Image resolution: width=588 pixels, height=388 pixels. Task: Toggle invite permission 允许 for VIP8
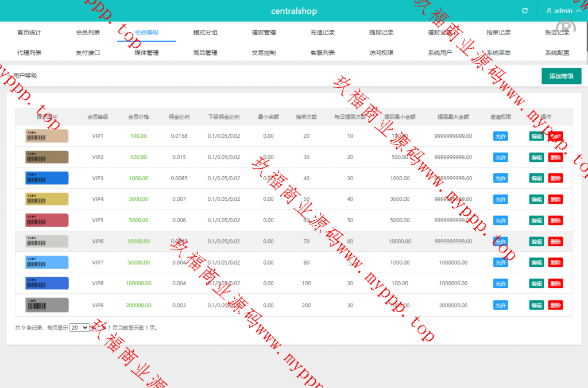[x=500, y=284]
